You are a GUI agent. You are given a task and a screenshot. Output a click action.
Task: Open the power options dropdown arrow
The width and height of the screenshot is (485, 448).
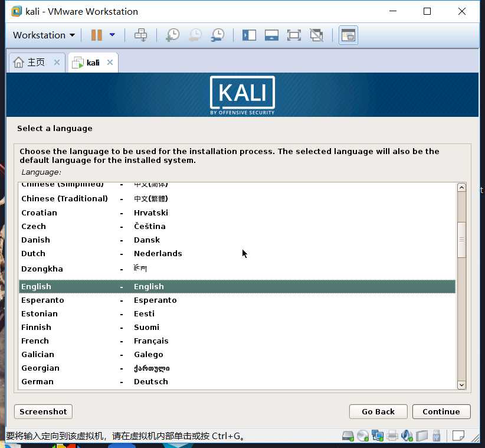(112, 35)
